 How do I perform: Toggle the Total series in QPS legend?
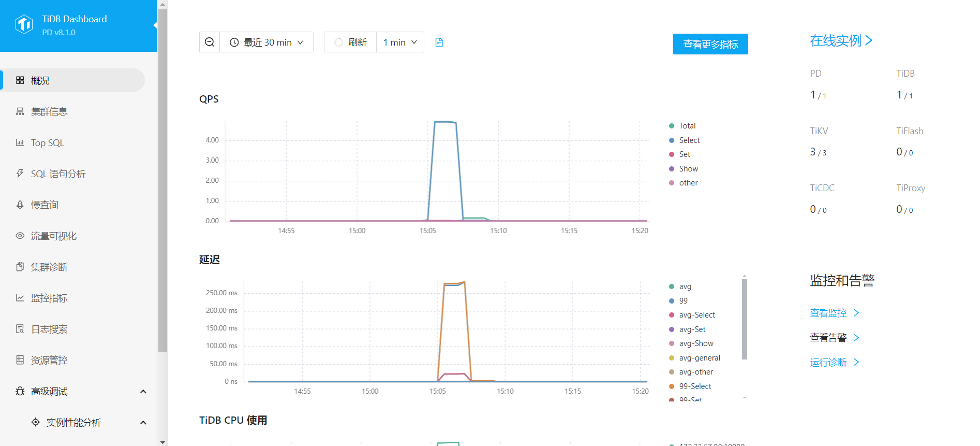[687, 126]
